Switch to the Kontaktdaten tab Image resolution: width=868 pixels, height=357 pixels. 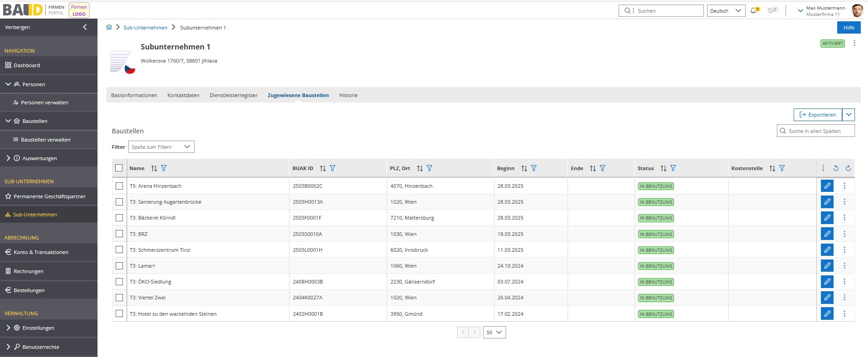click(x=183, y=95)
